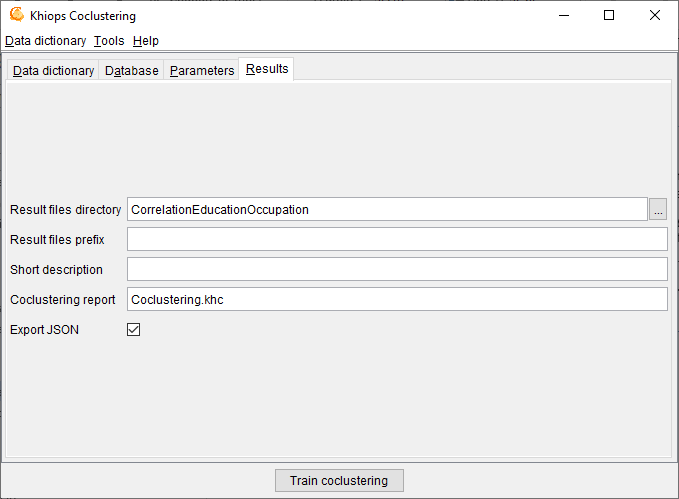
Task: Click the Khiops Coclustering title bar text
Action: 83,16
